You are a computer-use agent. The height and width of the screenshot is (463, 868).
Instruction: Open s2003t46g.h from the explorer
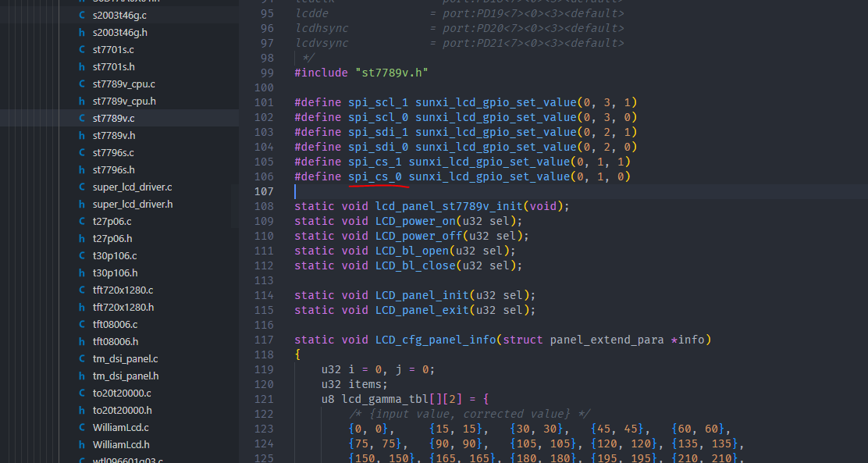[x=119, y=32]
